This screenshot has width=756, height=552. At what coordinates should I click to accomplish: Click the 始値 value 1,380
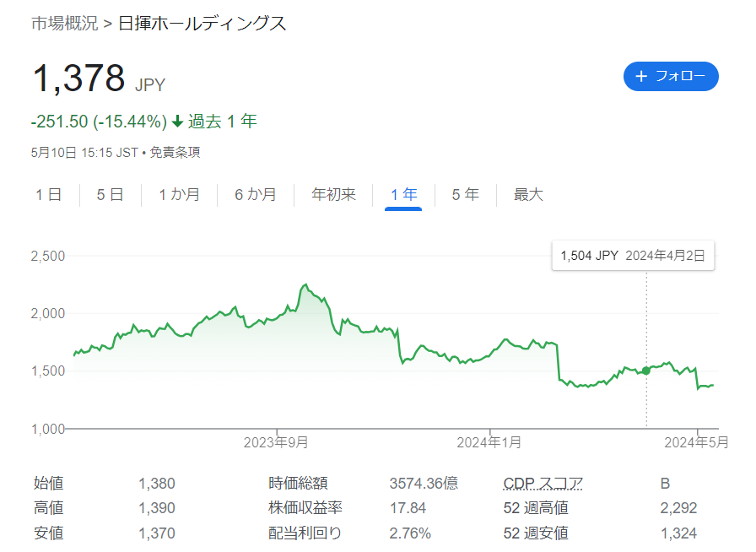point(157,483)
